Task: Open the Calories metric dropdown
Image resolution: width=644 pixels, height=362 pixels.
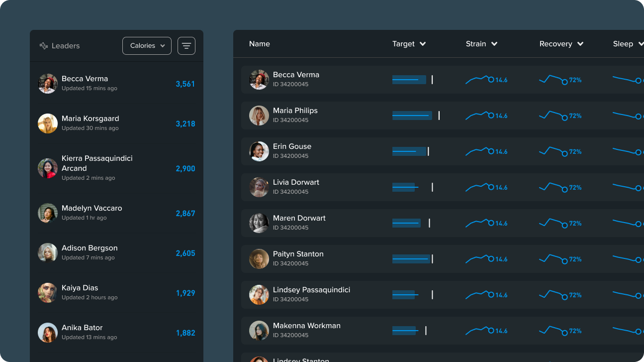Action: (147, 45)
